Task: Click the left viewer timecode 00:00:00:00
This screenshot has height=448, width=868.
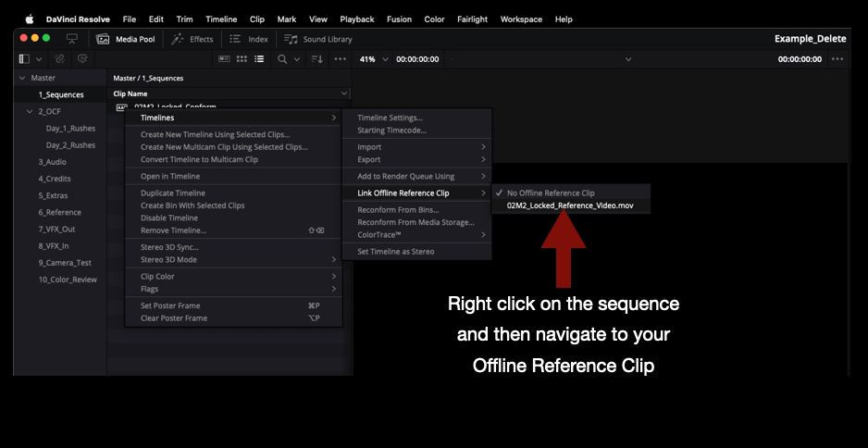Action: click(x=417, y=59)
